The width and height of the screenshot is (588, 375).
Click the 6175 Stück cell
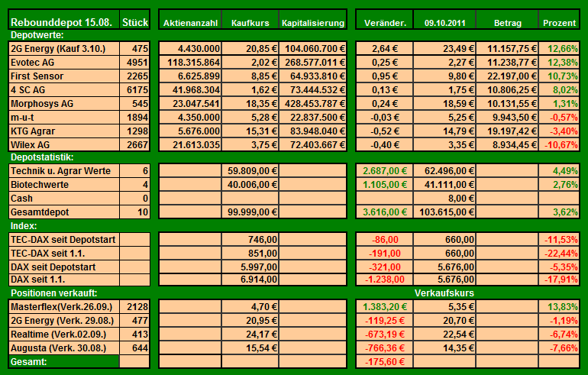click(x=135, y=90)
